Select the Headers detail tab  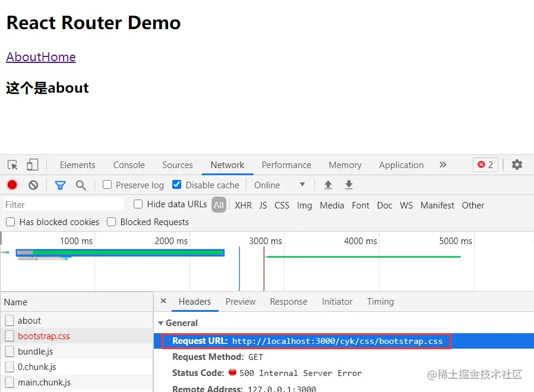[x=195, y=302]
